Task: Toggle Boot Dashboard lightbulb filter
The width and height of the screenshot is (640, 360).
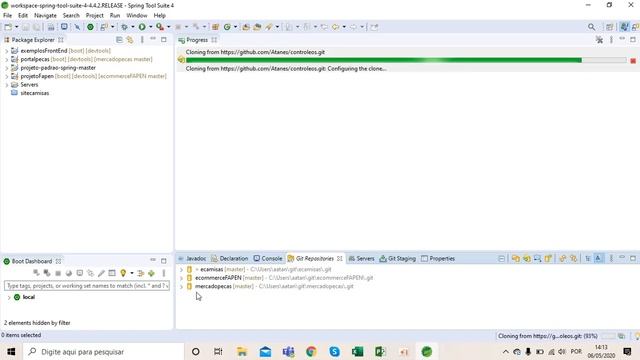Action: point(123,273)
